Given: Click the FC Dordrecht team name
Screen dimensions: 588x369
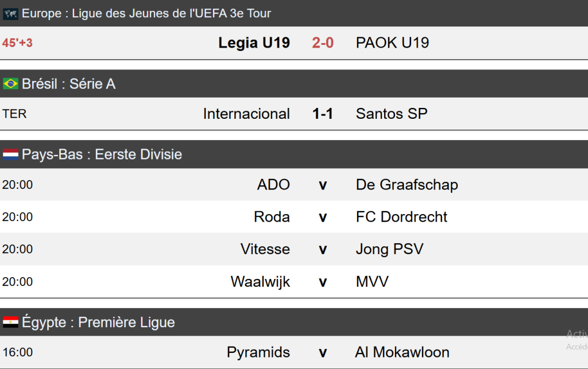Looking at the screenshot, I should pyautogui.click(x=401, y=217).
